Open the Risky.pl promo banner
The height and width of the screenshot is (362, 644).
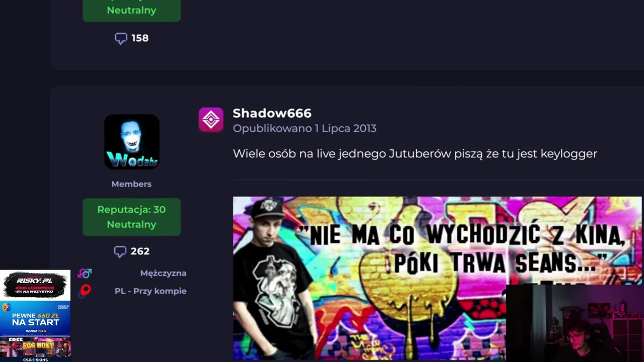click(35, 285)
